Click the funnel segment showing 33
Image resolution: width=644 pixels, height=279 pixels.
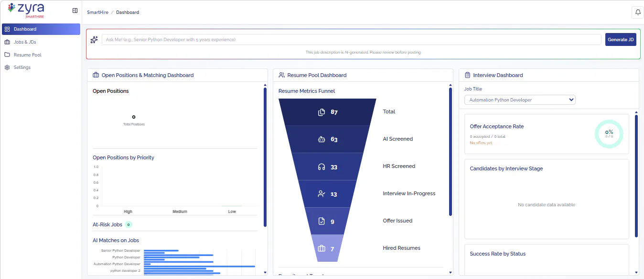tap(328, 167)
